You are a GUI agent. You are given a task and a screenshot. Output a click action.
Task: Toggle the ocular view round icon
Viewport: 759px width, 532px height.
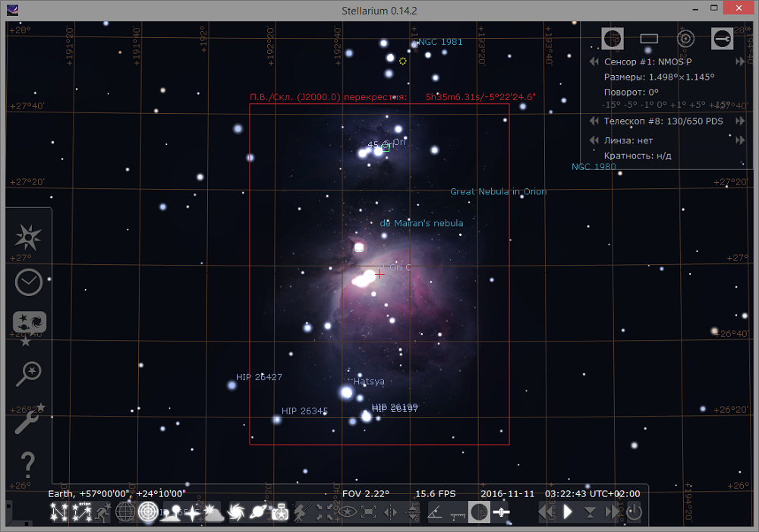point(613,38)
